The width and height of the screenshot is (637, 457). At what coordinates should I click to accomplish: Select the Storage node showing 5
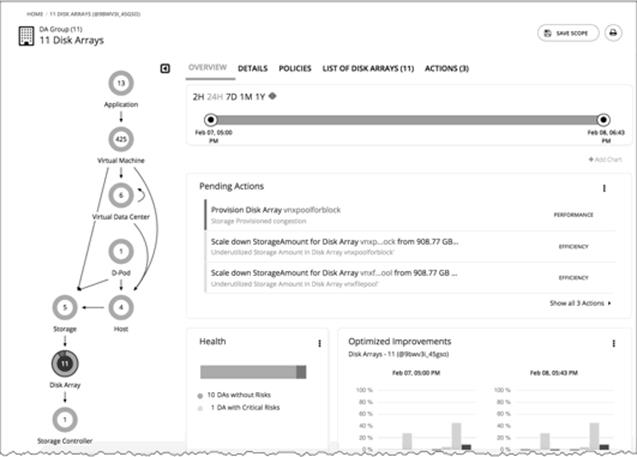pyautogui.click(x=65, y=307)
